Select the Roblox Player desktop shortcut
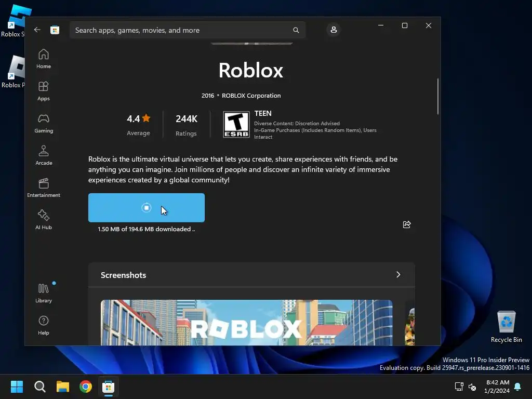The width and height of the screenshot is (532, 399). coord(12,72)
